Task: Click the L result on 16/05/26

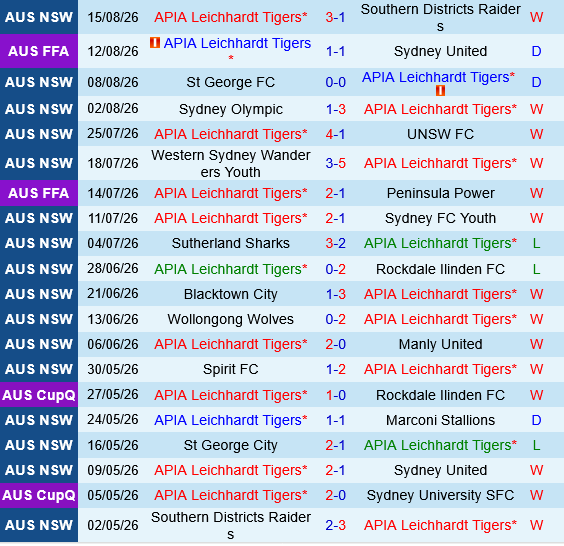Action: click(x=536, y=446)
